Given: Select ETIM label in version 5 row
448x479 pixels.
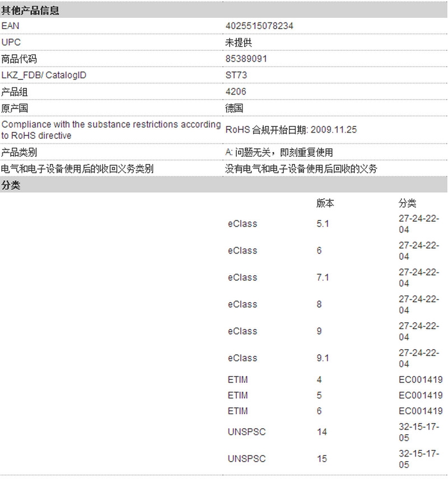Looking at the screenshot, I should click(x=238, y=395).
